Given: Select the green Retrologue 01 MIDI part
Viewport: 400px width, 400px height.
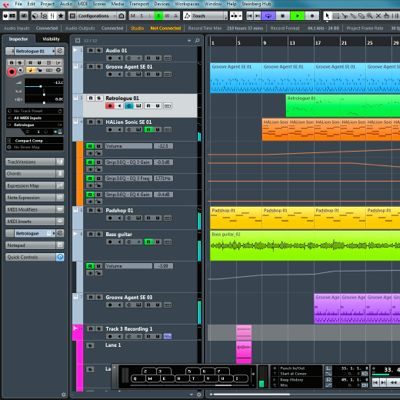Looking at the screenshot, I should (343, 106).
